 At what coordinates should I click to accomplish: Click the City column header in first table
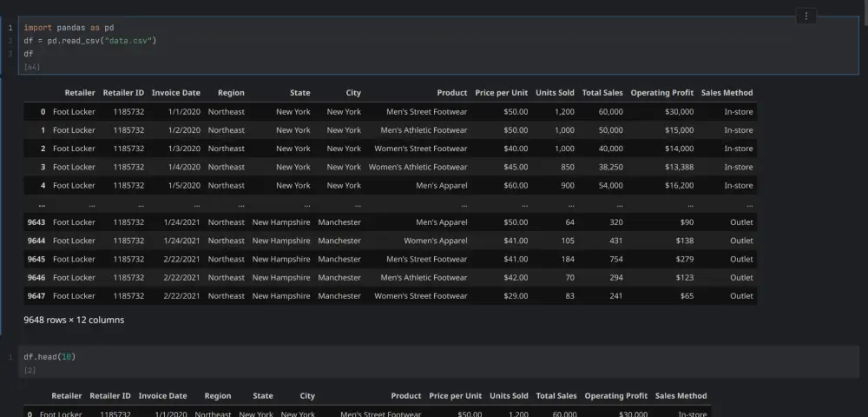[353, 93]
